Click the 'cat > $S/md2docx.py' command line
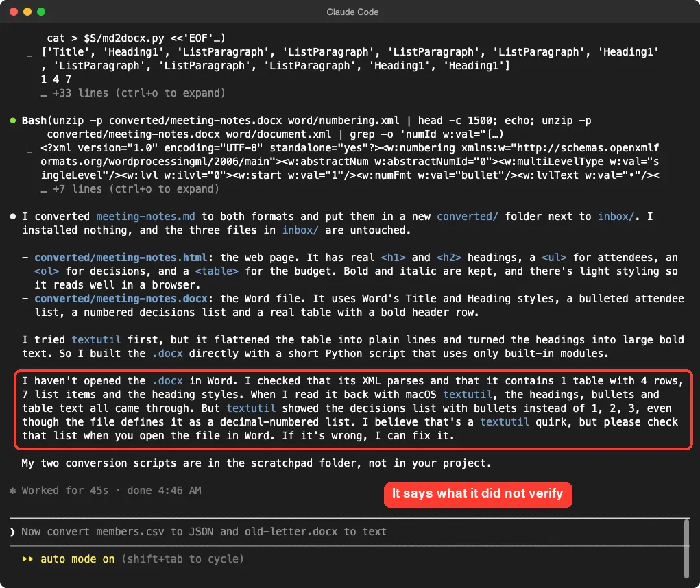This screenshot has width=700, height=588. [136, 38]
